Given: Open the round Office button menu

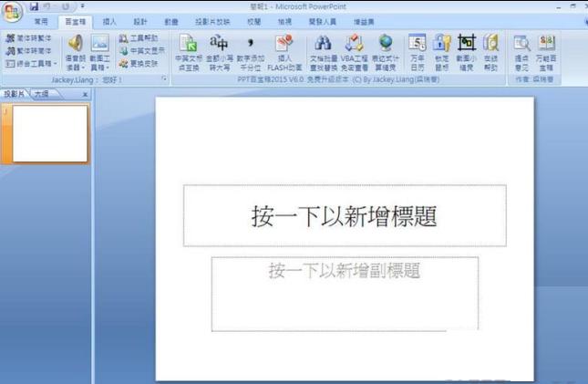Looking at the screenshot, I should [12, 11].
